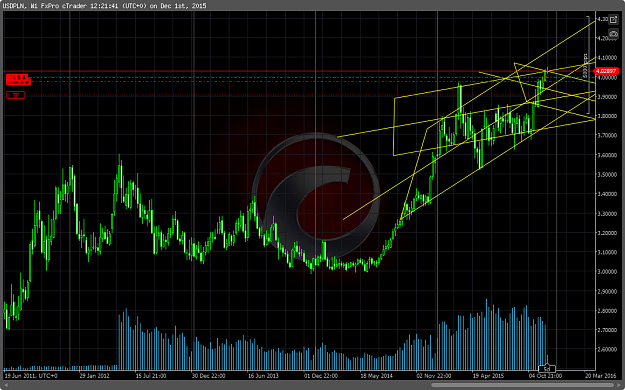
Task: Click the 16 Jun 2013 time axis label
Action: (x=263, y=376)
